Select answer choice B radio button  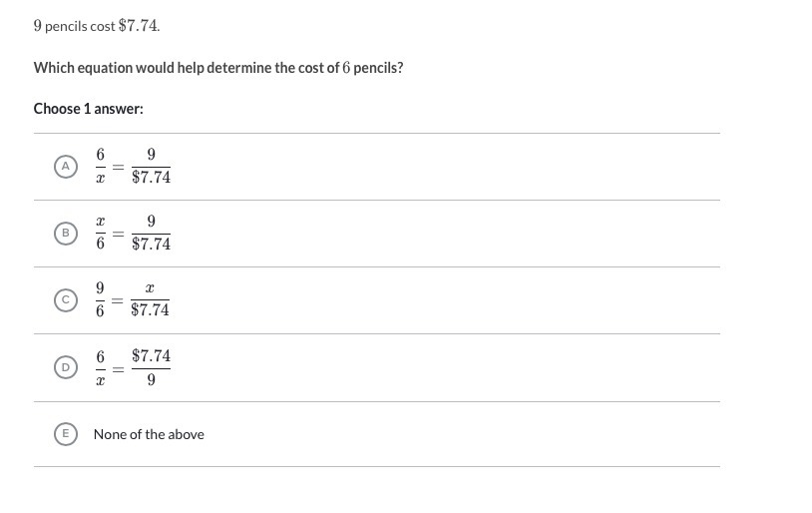point(66,234)
